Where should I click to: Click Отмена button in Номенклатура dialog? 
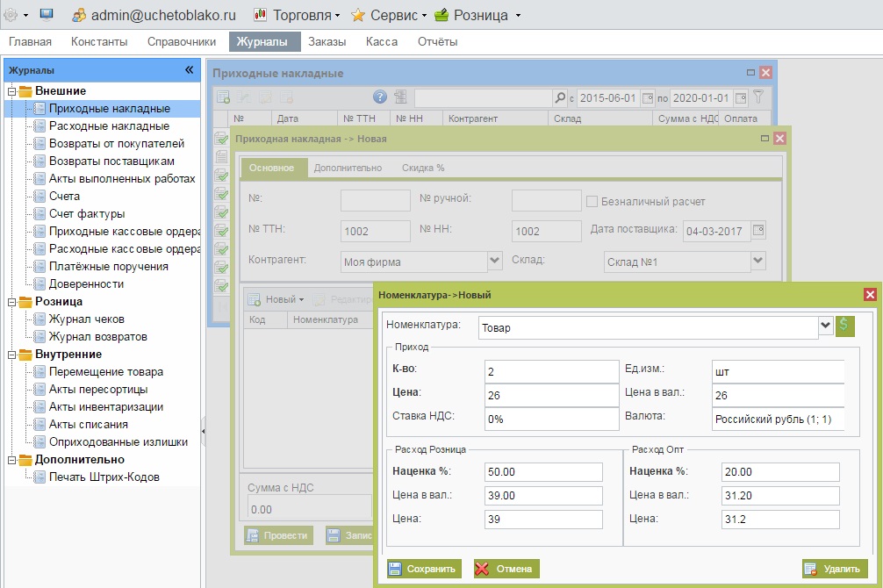(x=506, y=569)
